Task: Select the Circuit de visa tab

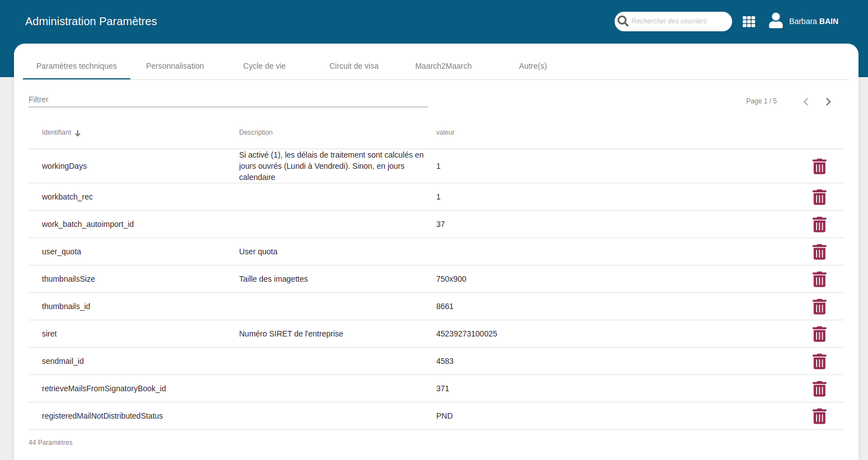Action: click(x=354, y=66)
